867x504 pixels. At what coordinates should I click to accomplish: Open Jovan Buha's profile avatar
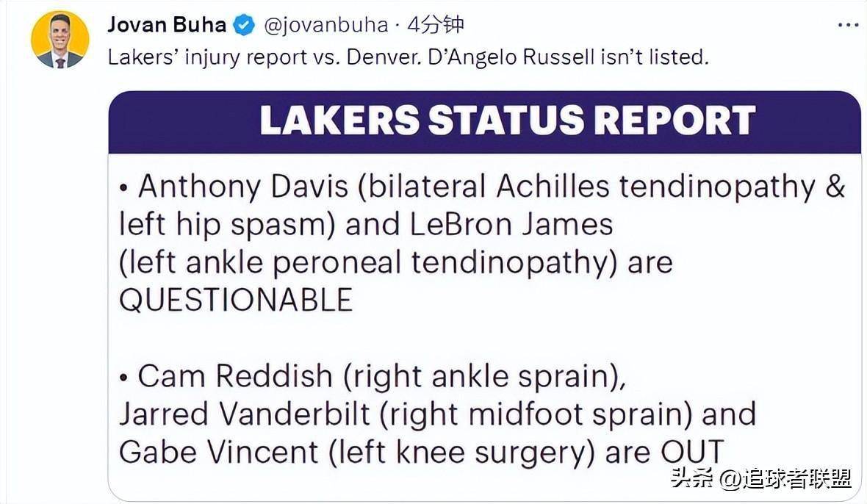point(60,39)
